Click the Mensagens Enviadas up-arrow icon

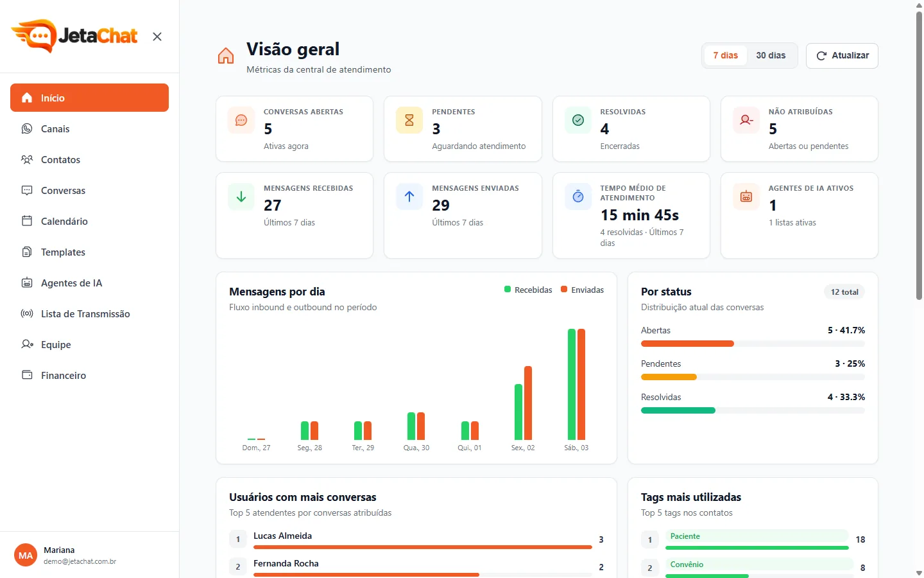(x=409, y=197)
